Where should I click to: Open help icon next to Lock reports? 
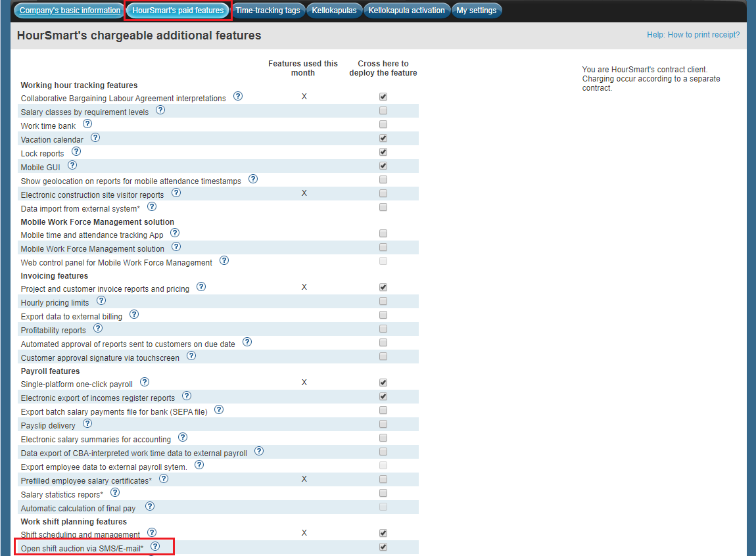pyautogui.click(x=76, y=151)
